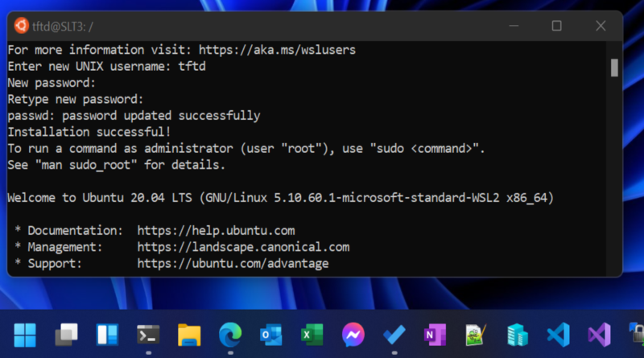The height and width of the screenshot is (358, 644).
Task: Launch Excel from the taskbar
Action: [312, 335]
